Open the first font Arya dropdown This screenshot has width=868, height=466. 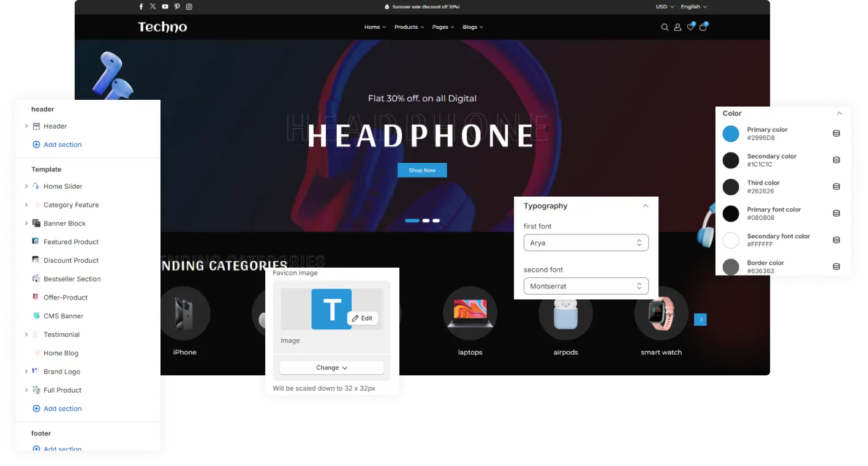[x=586, y=243]
